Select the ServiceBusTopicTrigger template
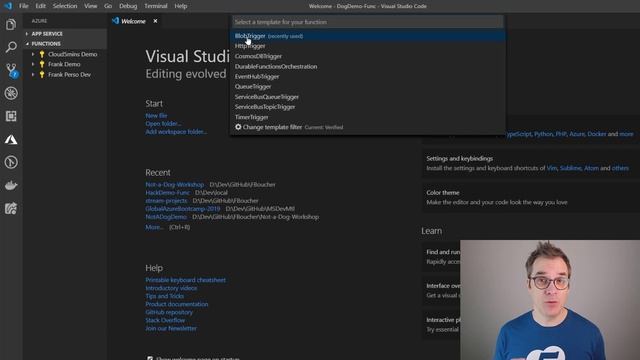The height and width of the screenshot is (360, 640). (367, 107)
